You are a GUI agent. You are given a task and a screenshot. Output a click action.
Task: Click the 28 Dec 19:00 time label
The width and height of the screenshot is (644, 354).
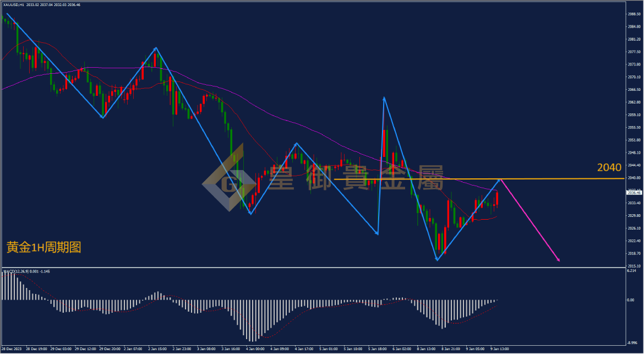(36, 349)
